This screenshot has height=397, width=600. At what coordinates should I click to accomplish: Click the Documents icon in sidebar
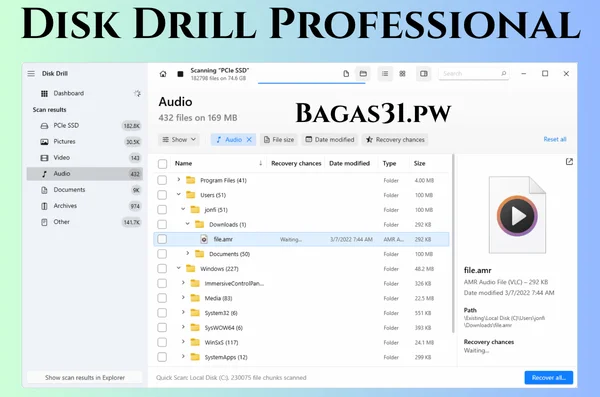(x=44, y=190)
